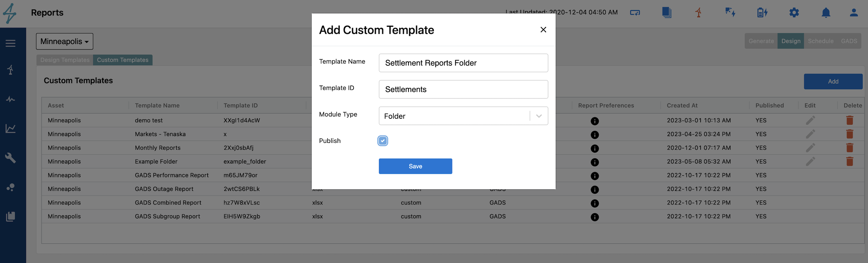The width and height of the screenshot is (868, 263).
Task: Click the top bar screen share icon
Action: 635,13
